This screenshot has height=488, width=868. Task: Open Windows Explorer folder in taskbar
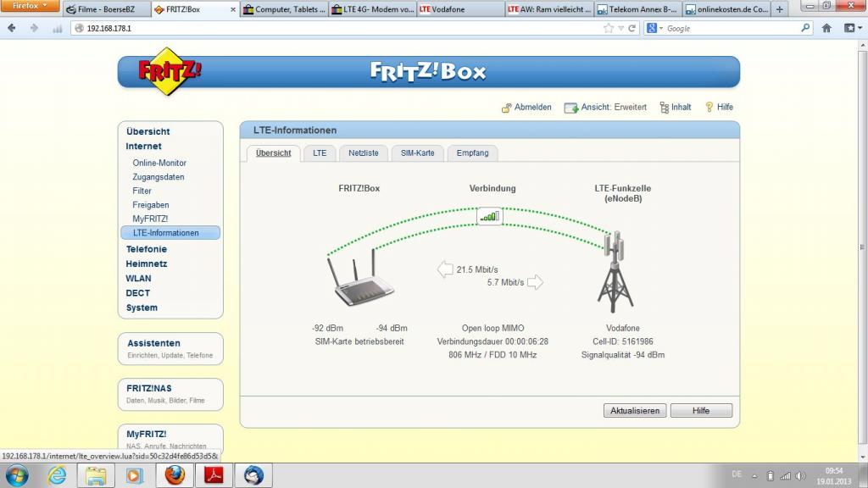click(x=96, y=476)
